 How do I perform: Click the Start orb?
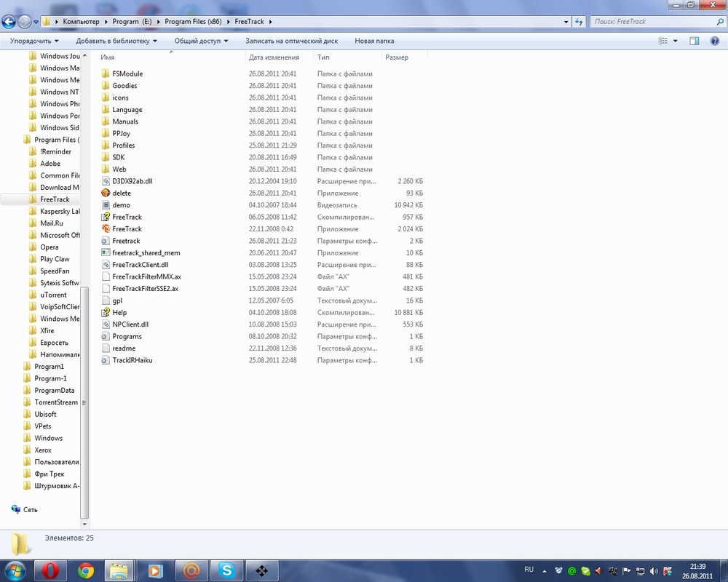[15, 570]
